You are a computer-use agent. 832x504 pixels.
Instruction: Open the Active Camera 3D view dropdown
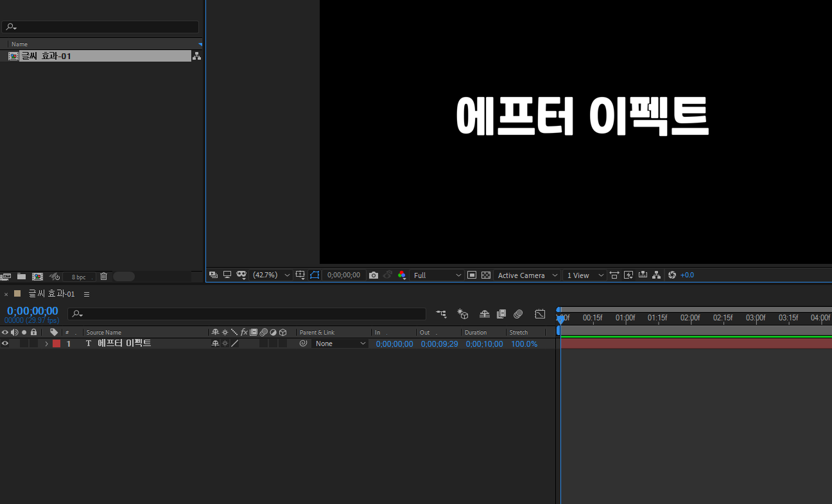tap(528, 275)
